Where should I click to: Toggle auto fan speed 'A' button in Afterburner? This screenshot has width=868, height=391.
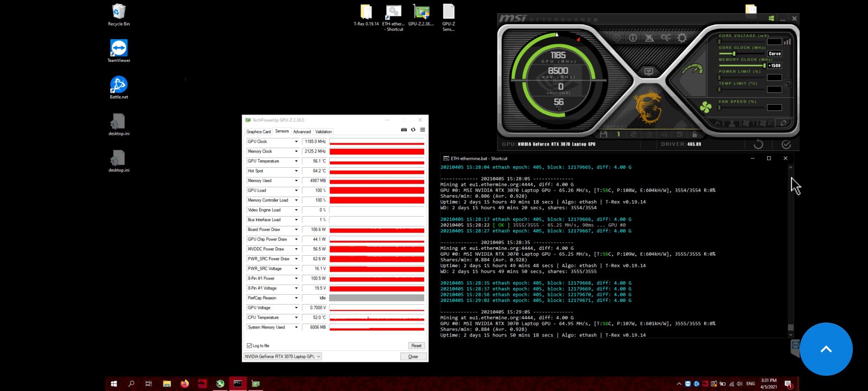717,123
